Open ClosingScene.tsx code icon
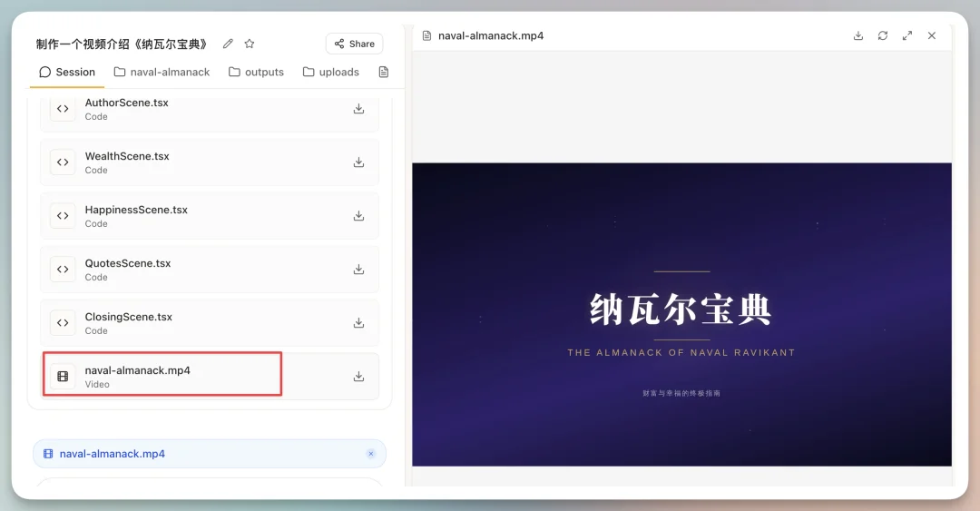 point(63,323)
